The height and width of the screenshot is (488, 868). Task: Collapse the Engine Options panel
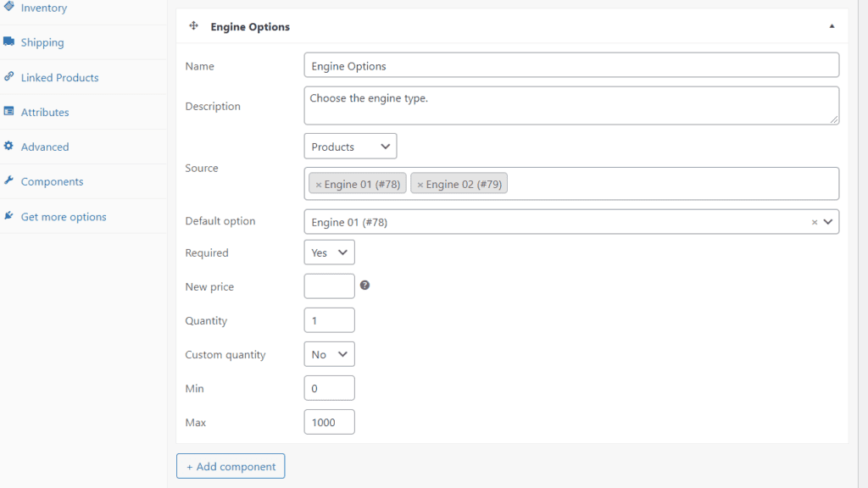click(832, 26)
